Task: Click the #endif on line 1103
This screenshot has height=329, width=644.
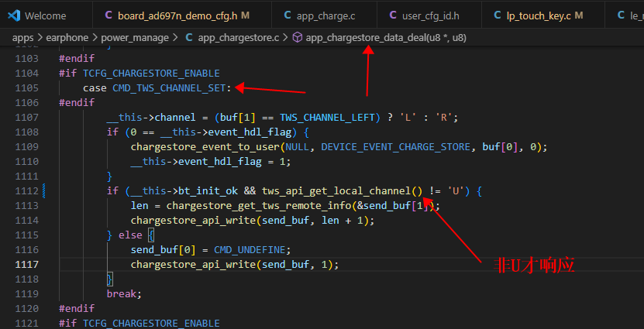Action: [77, 58]
